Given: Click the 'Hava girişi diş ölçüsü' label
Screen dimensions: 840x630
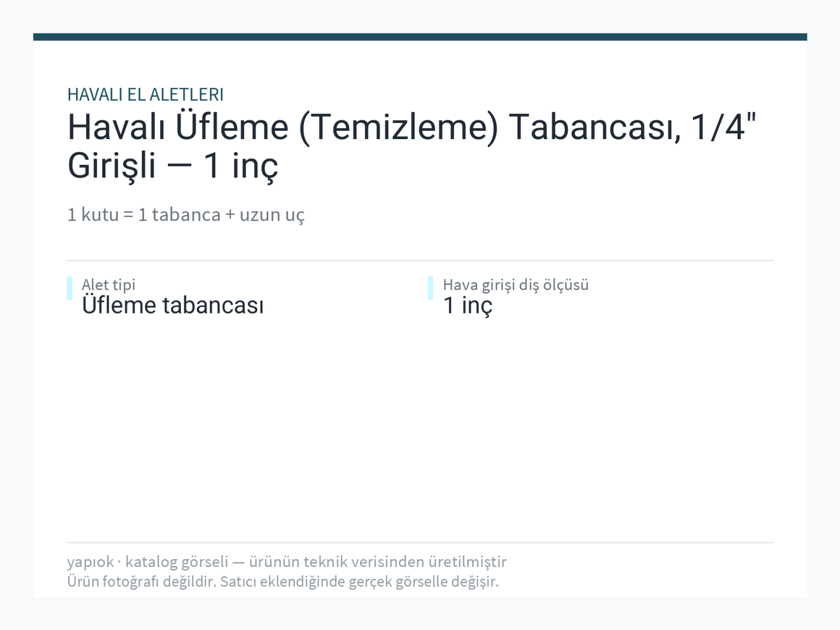Looking at the screenshot, I should coord(516,285).
